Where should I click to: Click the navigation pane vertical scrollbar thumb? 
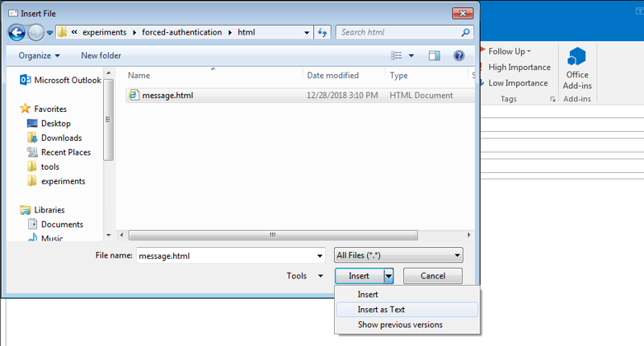pos(109,119)
